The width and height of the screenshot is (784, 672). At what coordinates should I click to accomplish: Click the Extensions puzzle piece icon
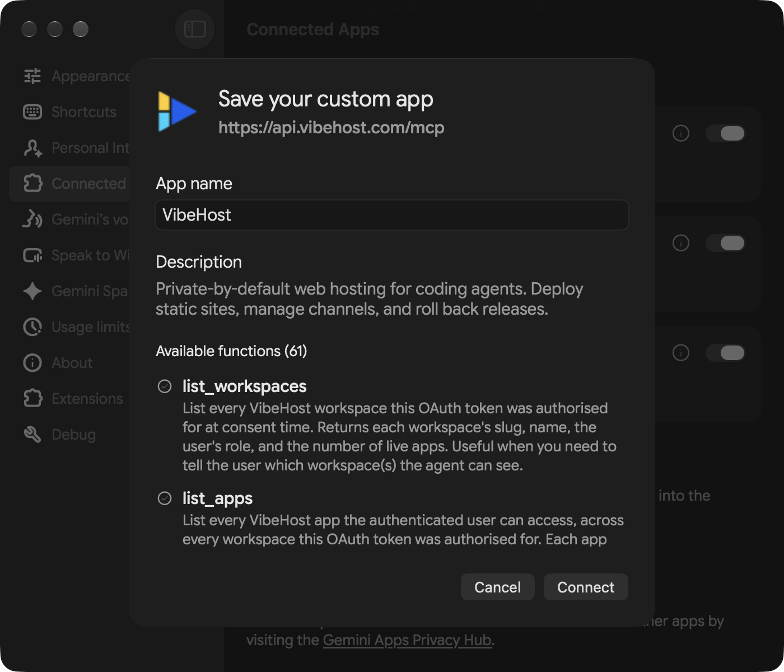coord(32,399)
